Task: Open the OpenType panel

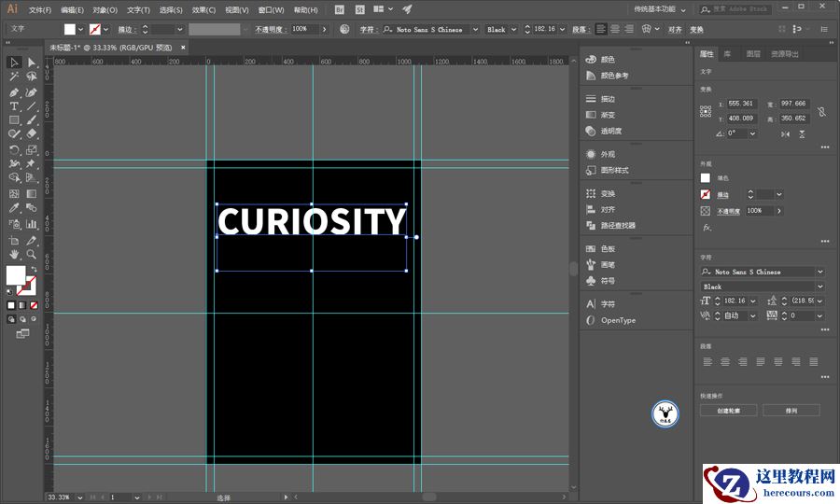Action: click(x=617, y=320)
